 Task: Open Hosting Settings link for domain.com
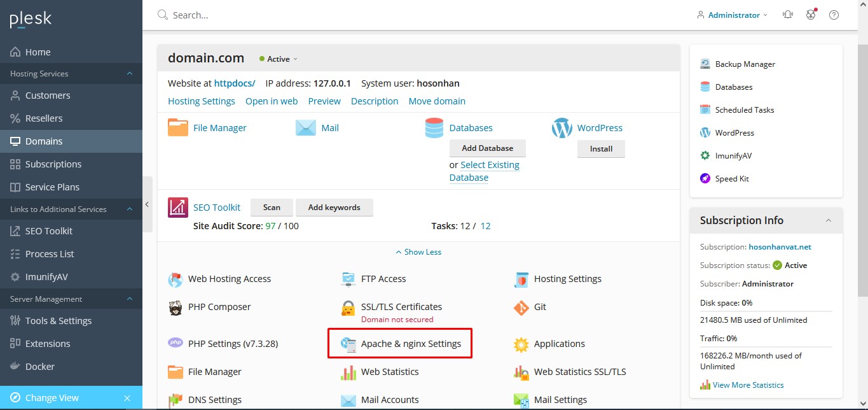[x=201, y=101]
